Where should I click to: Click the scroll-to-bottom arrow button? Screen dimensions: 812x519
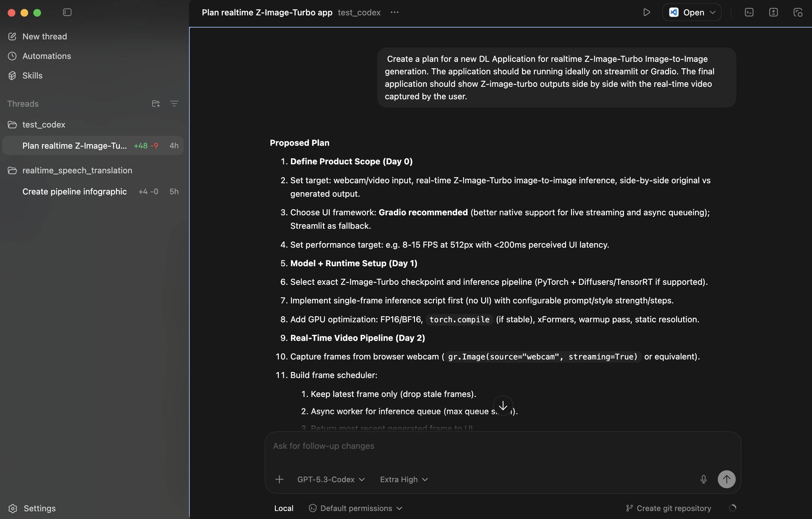click(x=502, y=405)
